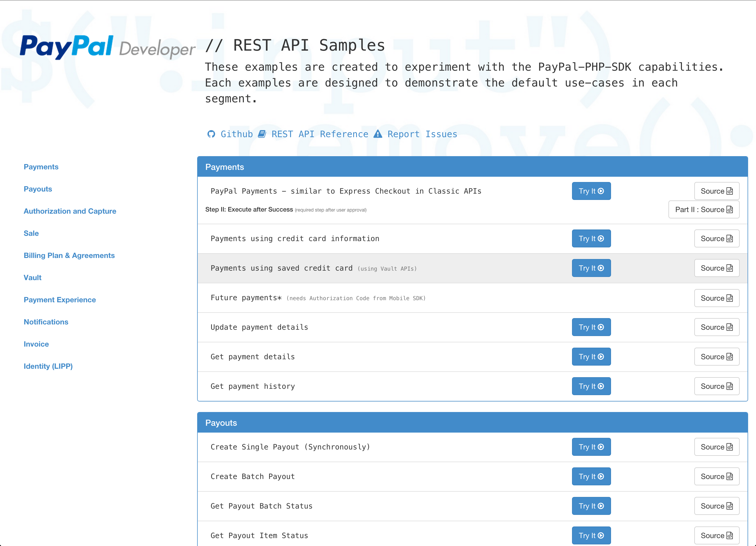
Task: Open Source code for Payments using credit card information
Action: (x=717, y=238)
